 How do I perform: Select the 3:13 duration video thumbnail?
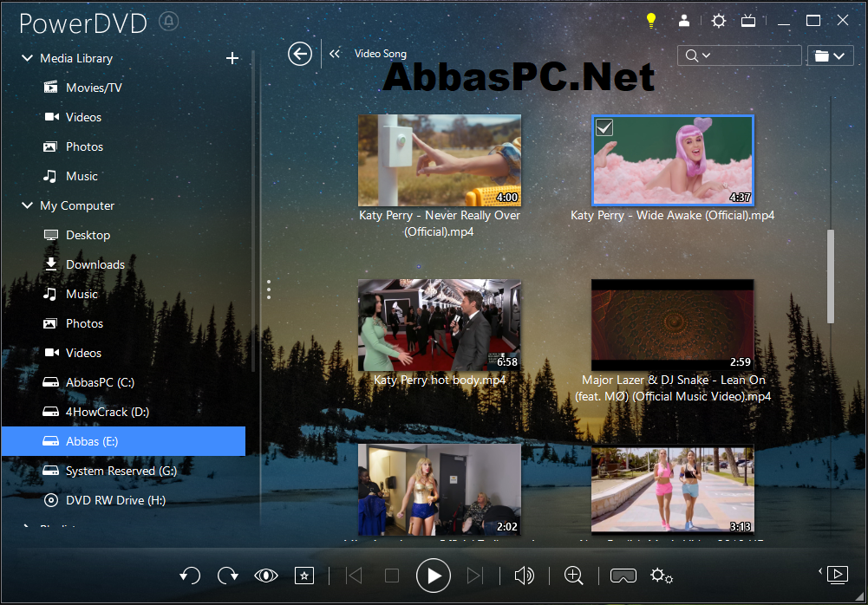click(x=673, y=490)
